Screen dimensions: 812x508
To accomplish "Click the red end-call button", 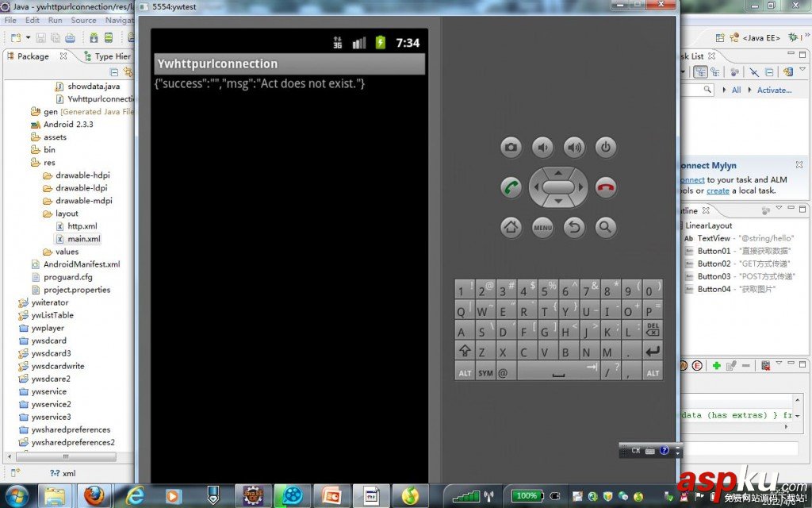I will (605, 187).
